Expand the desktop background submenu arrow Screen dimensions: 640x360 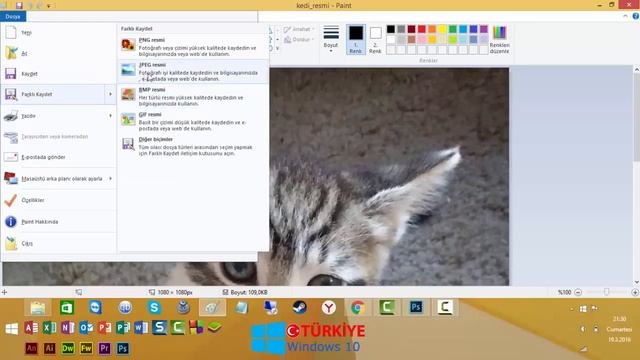click(x=110, y=179)
